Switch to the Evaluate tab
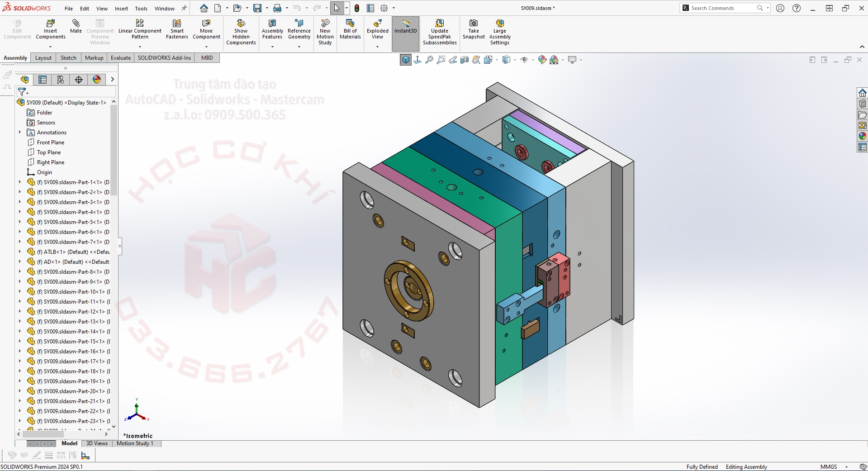The image size is (868, 471). pyautogui.click(x=121, y=58)
